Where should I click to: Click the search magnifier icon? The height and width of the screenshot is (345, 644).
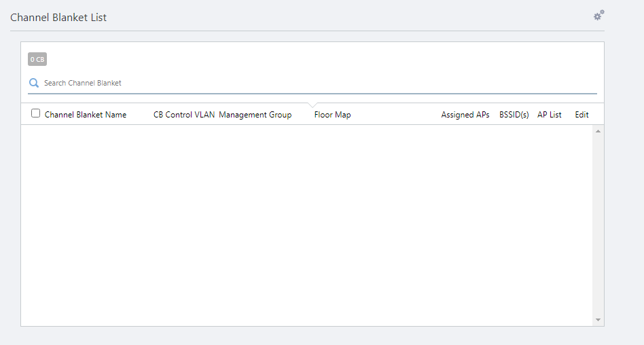click(34, 83)
